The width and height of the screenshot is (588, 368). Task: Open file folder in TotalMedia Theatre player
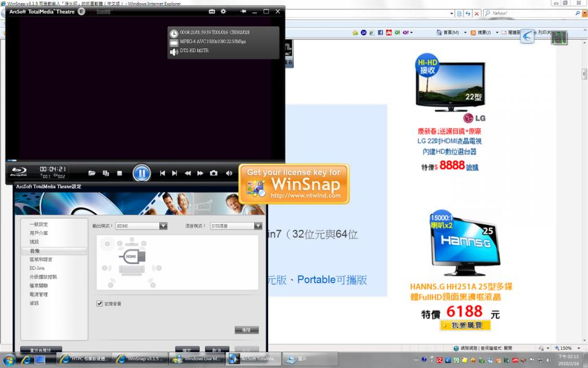(x=92, y=173)
